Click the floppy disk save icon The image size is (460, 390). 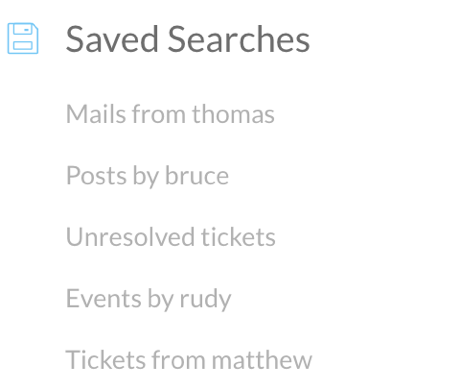[x=23, y=38]
